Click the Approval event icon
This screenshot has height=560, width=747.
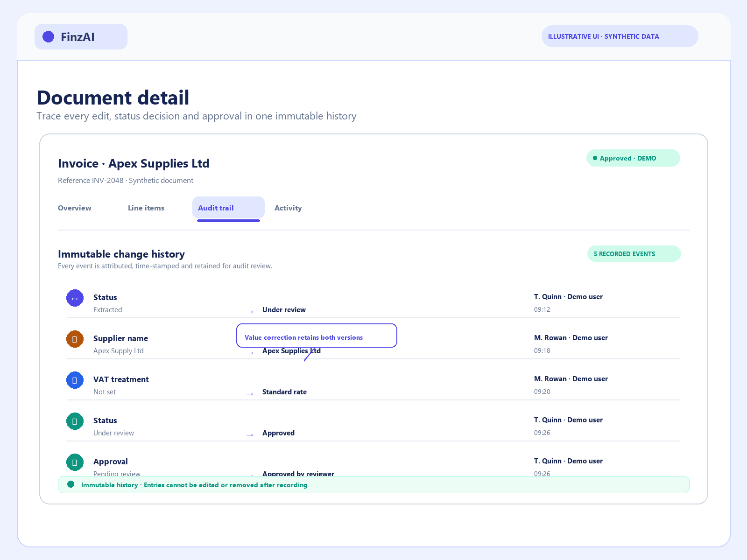(75, 462)
